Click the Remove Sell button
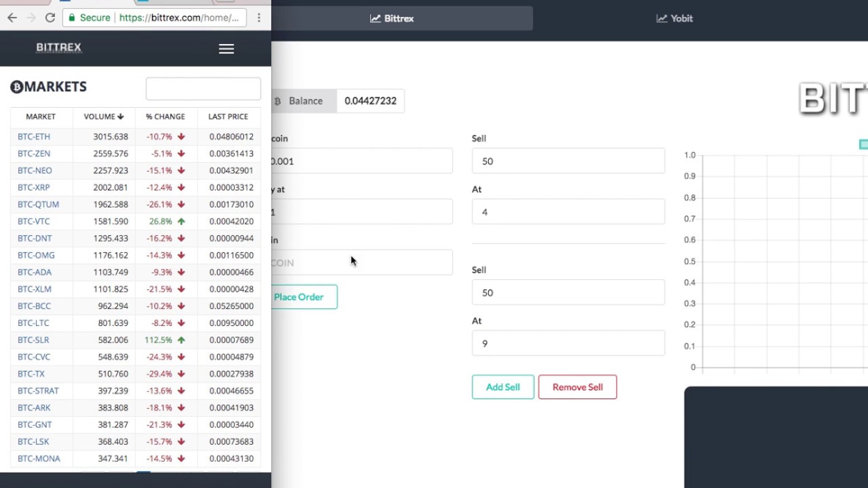The height and width of the screenshot is (488, 868). pyautogui.click(x=578, y=387)
